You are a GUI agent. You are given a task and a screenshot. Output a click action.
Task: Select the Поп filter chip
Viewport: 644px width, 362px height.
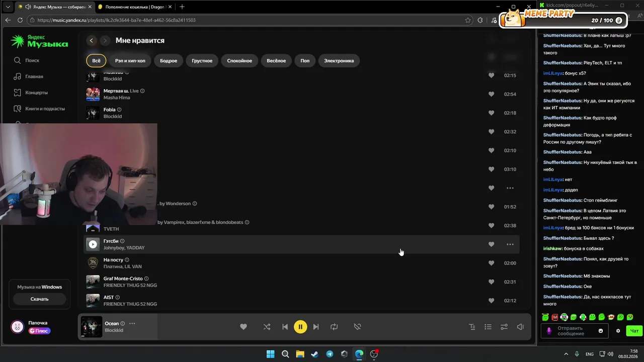click(x=305, y=61)
